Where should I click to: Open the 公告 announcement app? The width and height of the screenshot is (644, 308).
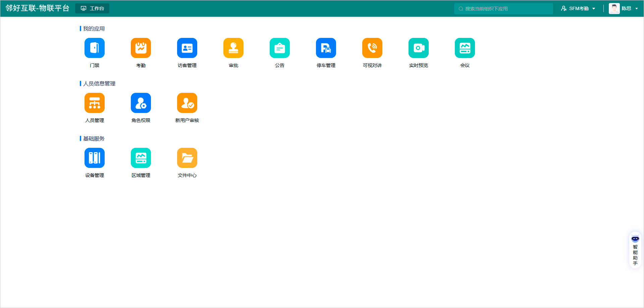pos(279,48)
